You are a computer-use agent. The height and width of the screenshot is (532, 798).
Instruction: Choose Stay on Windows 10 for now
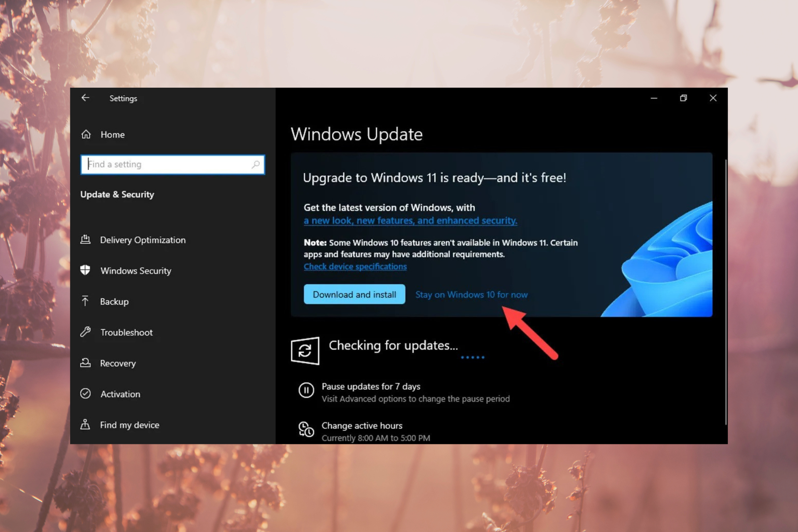(x=471, y=294)
